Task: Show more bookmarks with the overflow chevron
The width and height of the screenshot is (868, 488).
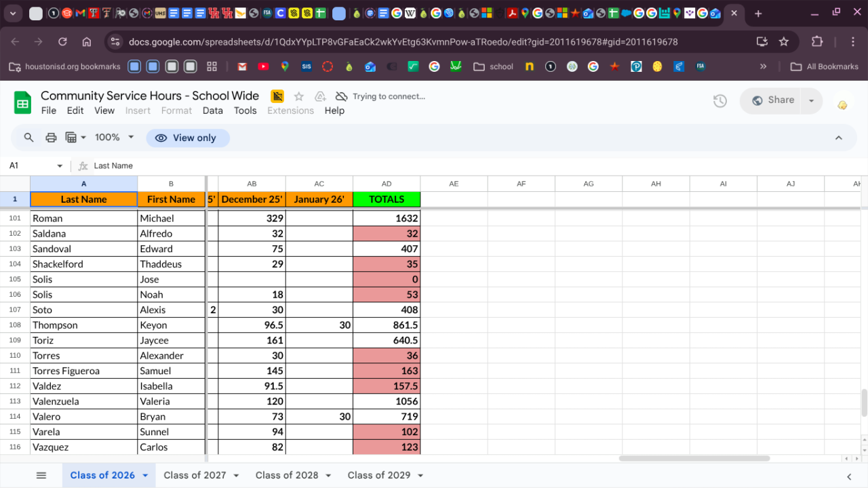Action: click(763, 66)
